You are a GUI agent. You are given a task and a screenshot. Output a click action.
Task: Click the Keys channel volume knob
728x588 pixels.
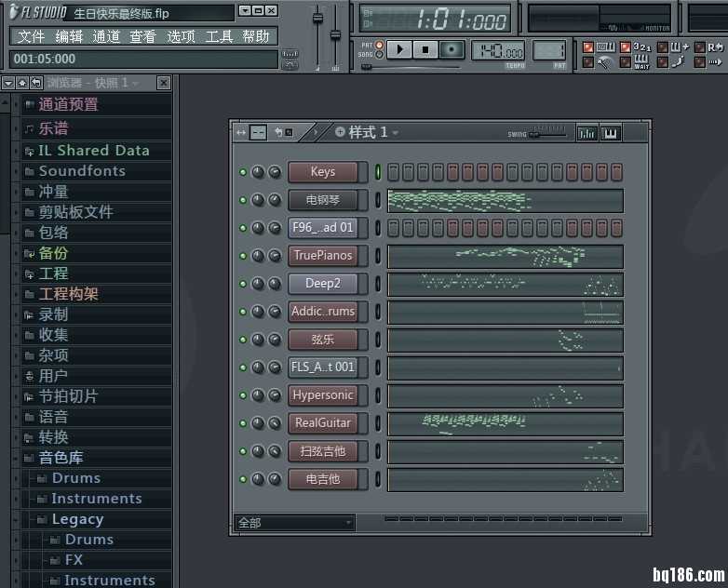(x=275, y=172)
